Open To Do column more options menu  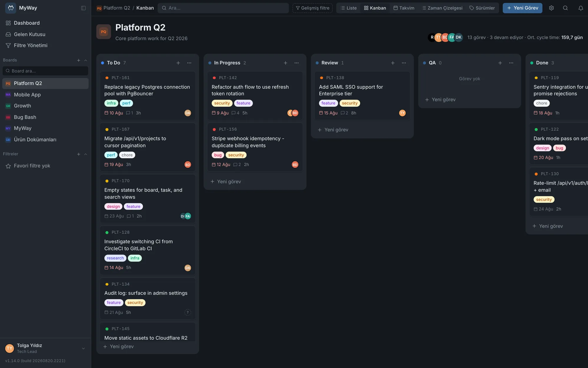[x=189, y=63]
